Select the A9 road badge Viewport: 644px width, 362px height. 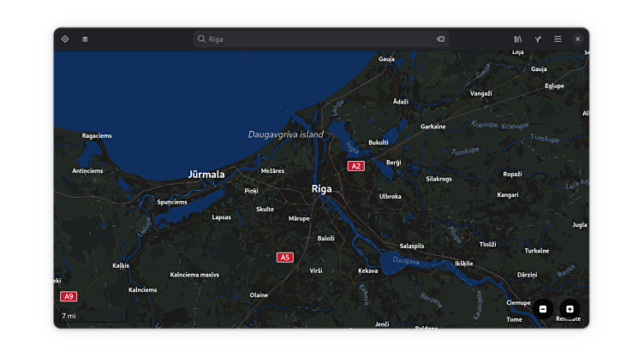[69, 296]
